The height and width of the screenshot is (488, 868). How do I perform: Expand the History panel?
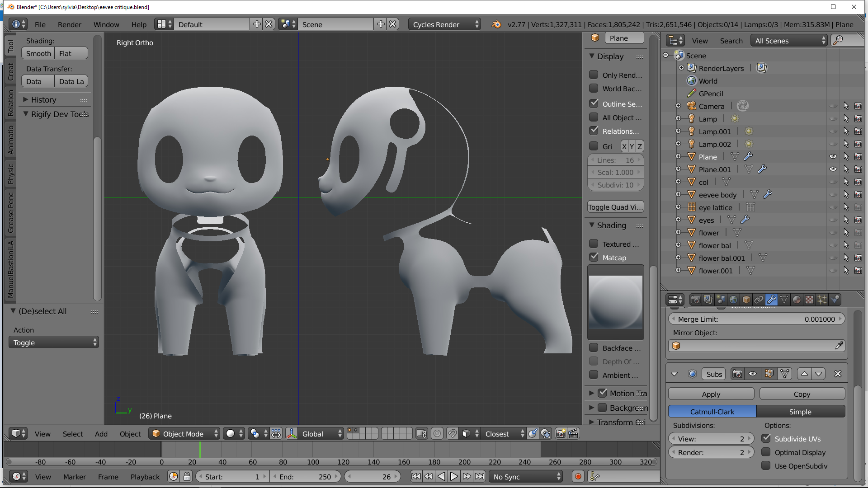pos(43,100)
